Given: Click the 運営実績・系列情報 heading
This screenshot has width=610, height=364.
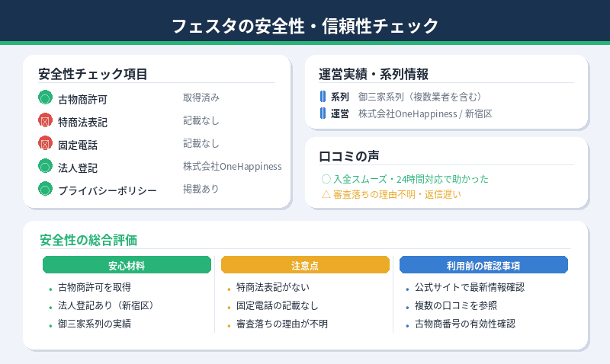Looking at the screenshot, I should [x=374, y=74].
